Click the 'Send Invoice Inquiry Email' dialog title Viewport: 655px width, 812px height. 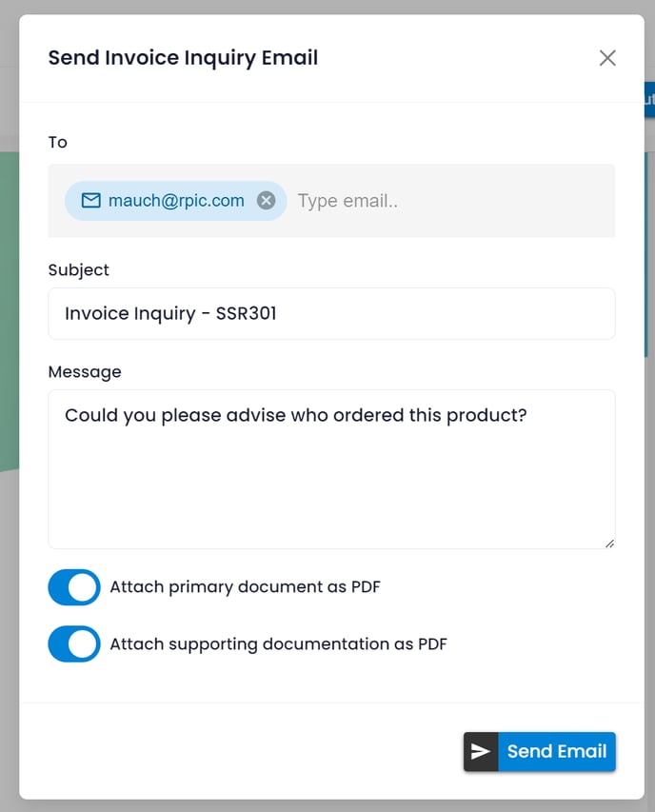click(183, 58)
